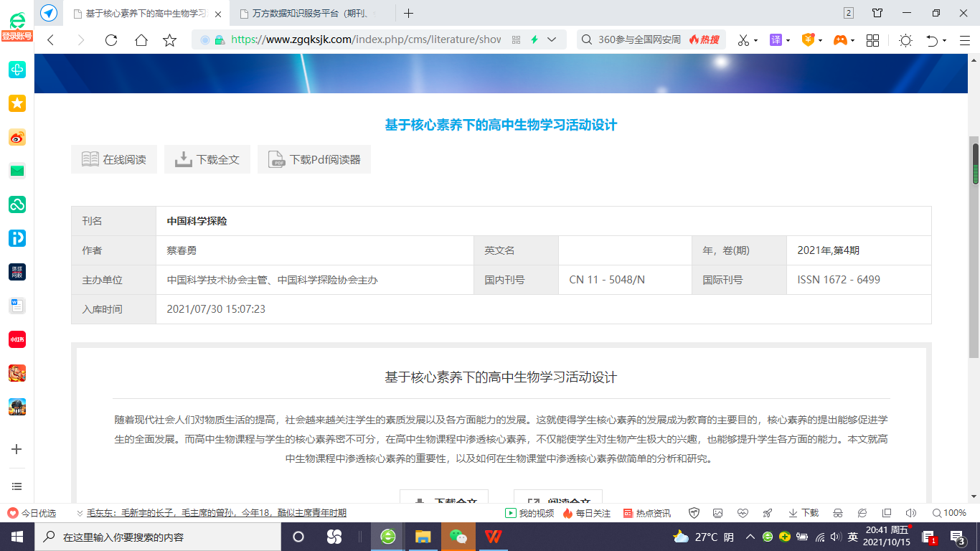Open the skin shirt icon
The width and height of the screenshot is (980, 551).
[877, 13]
